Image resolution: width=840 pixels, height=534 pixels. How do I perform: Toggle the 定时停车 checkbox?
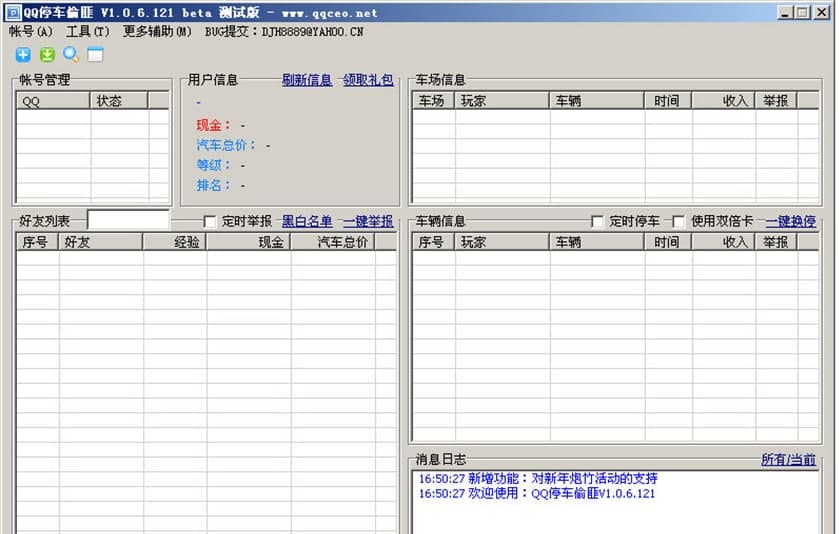pyautogui.click(x=598, y=221)
